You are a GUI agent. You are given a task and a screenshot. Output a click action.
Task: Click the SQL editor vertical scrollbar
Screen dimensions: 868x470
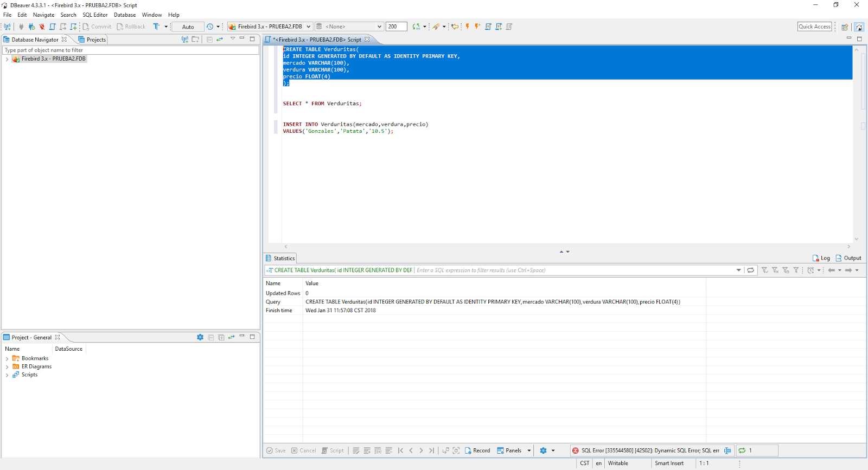coord(856,144)
